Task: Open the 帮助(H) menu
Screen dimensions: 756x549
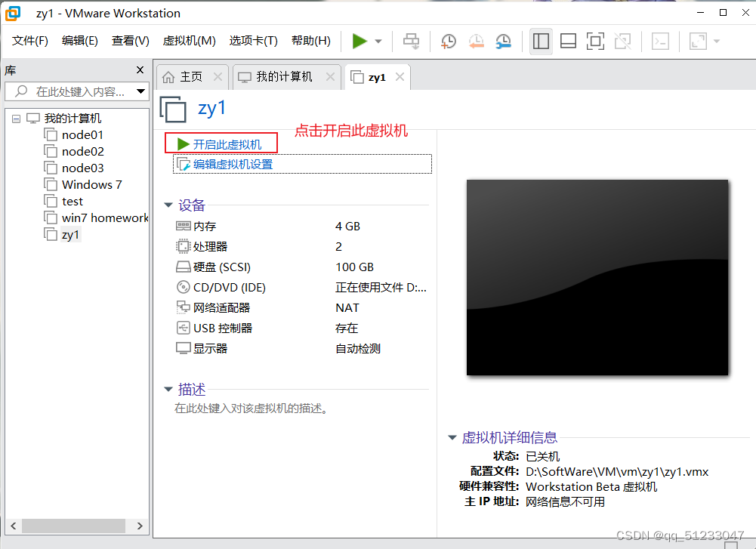Action: (311, 41)
